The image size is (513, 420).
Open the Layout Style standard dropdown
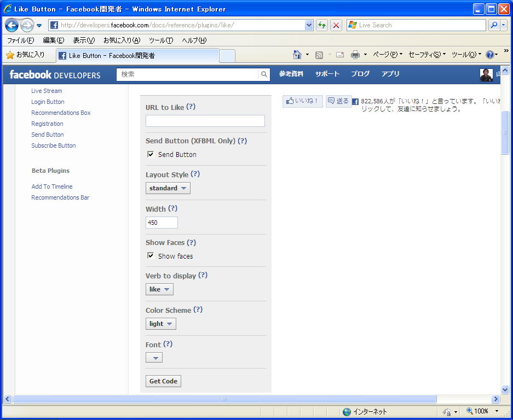point(168,188)
